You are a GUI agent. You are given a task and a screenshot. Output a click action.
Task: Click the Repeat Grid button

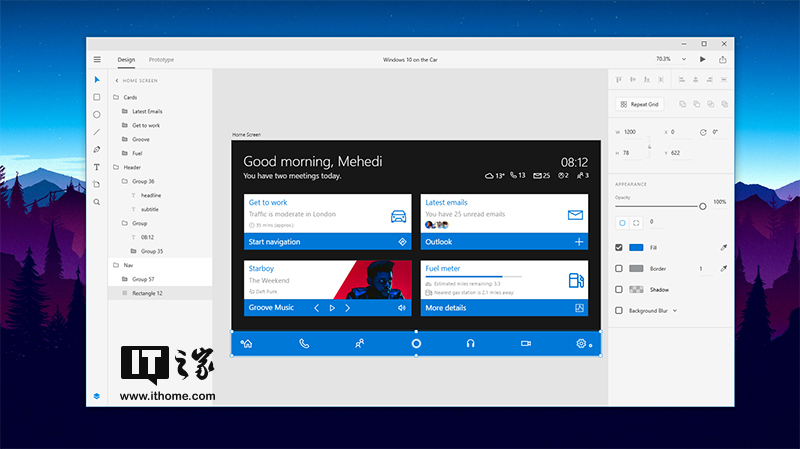pyautogui.click(x=639, y=104)
